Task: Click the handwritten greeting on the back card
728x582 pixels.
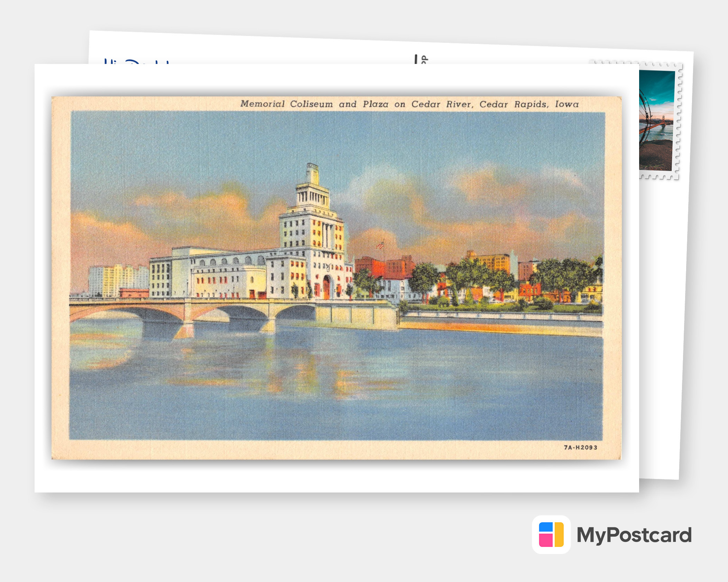Action: point(137,61)
